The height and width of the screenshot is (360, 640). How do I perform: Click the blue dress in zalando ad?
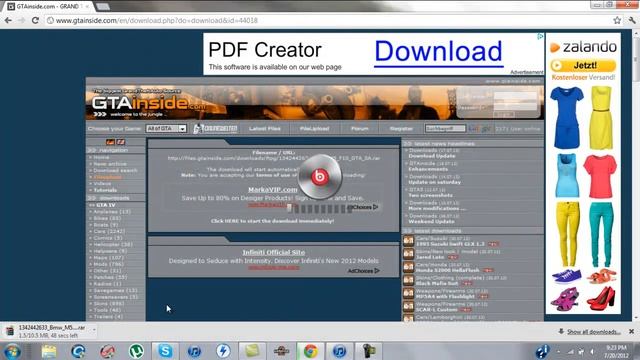click(567, 118)
